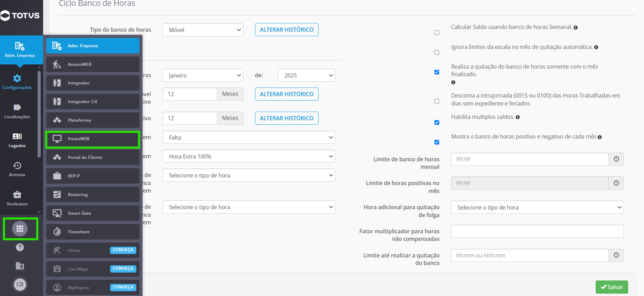Click CONHEÇA badge for MyAhgora
Image resolution: width=644 pixels, height=296 pixels.
(123, 287)
